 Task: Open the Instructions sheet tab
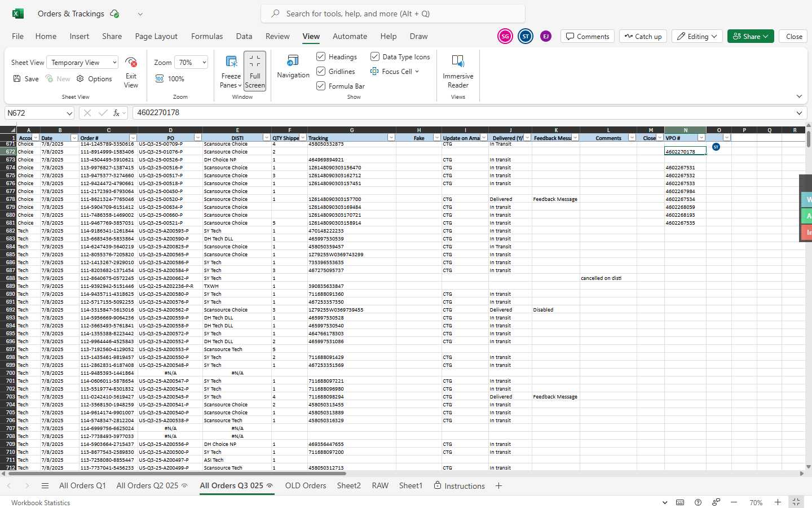[459, 485]
